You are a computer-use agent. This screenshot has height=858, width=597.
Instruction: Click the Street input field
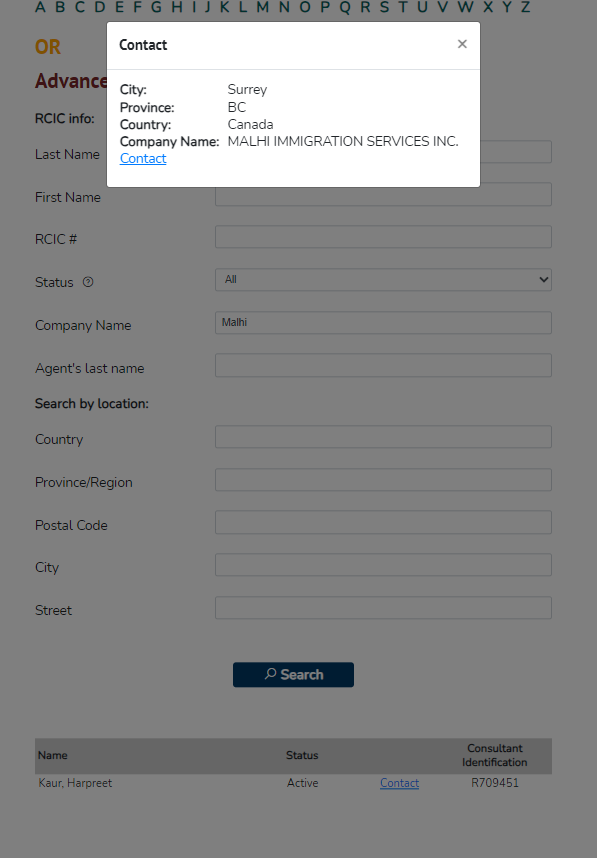383,608
